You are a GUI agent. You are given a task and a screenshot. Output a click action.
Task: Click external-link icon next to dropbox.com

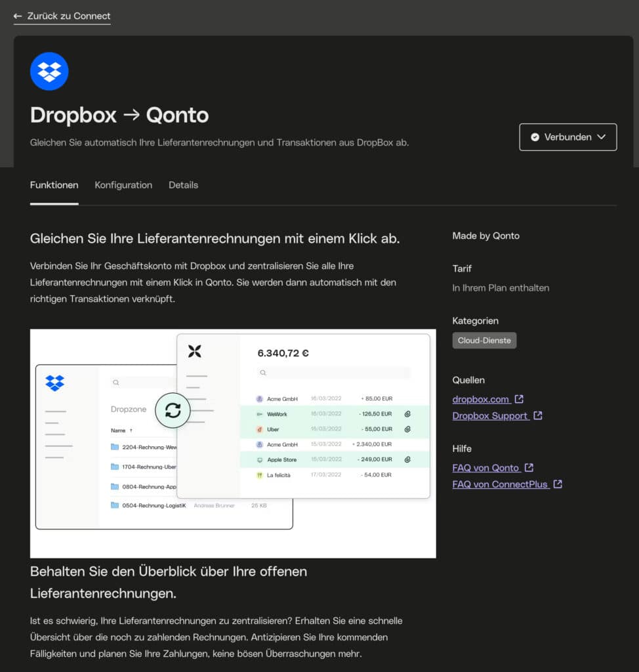click(519, 399)
